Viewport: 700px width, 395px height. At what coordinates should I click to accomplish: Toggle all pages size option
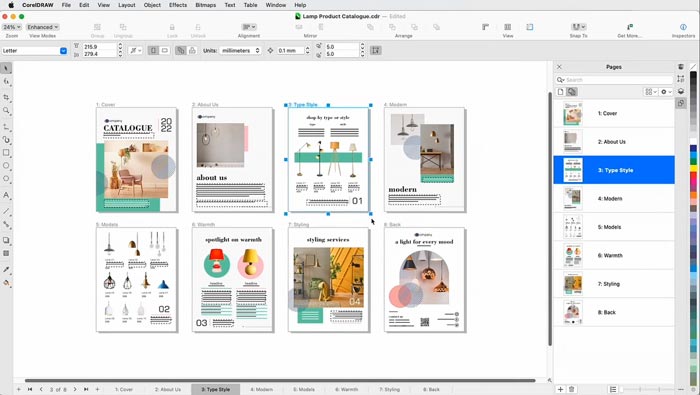click(180, 50)
